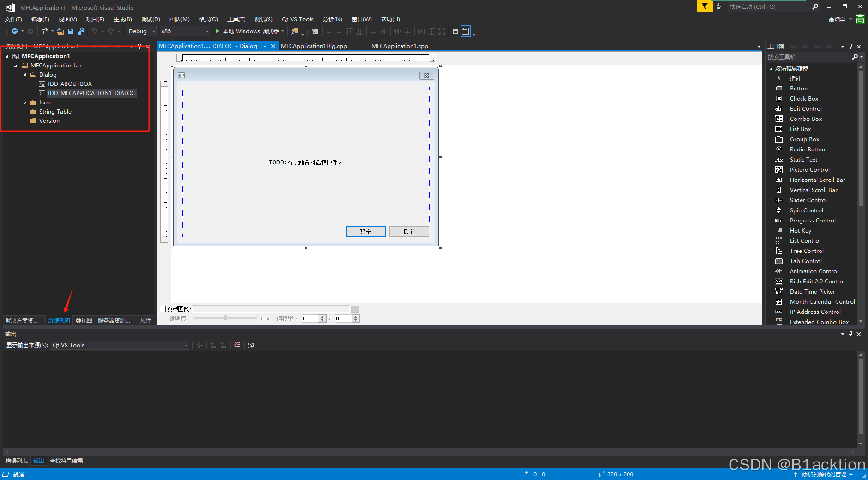Click the Open File folder icon
The height and width of the screenshot is (480, 868).
coord(60,31)
